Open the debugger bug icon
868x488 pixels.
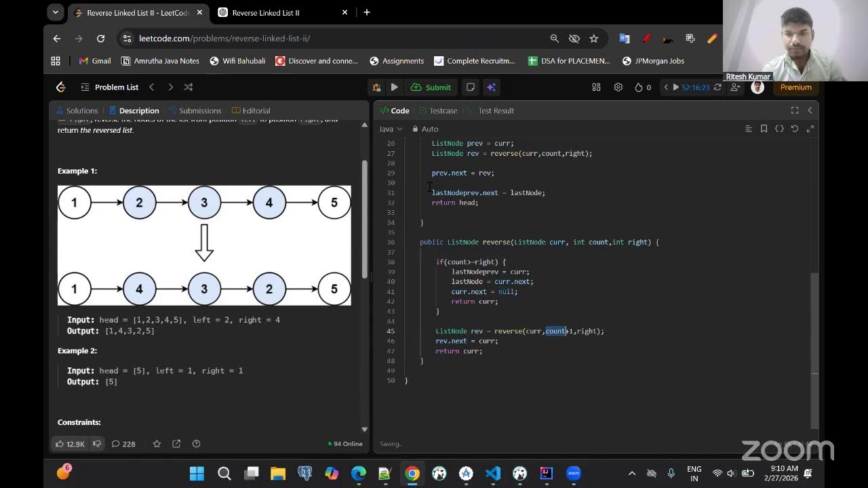coord(376,87)
